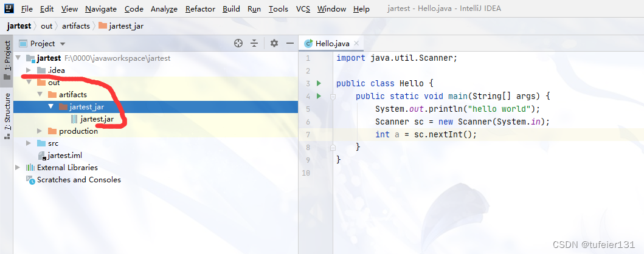Image resolution: width=644 pixels, height=254 pixels.
Task: Open Project panel settings gear
Action: click(x=274, y=43)
